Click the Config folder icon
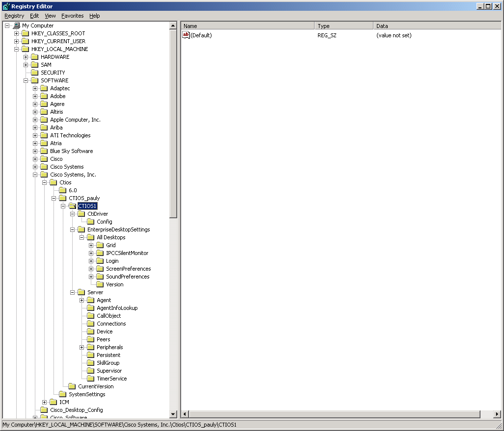The image size is (504, 431). 91,222
